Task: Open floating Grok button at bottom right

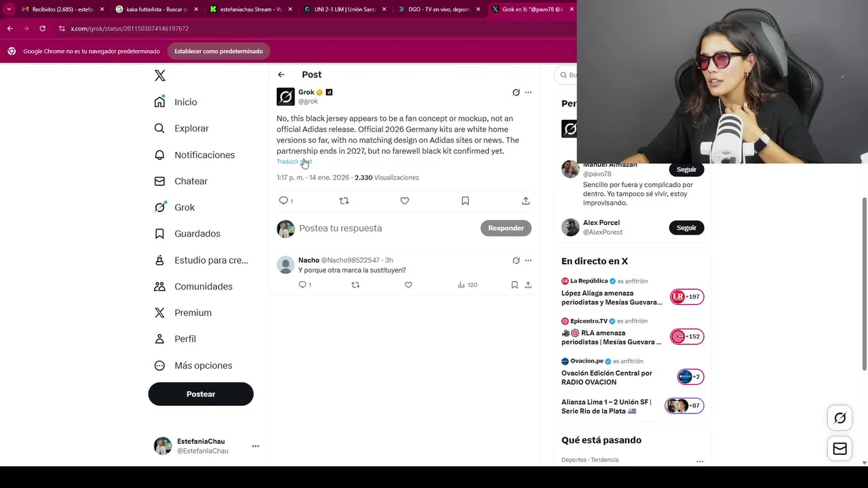Action: coord(840,418)
